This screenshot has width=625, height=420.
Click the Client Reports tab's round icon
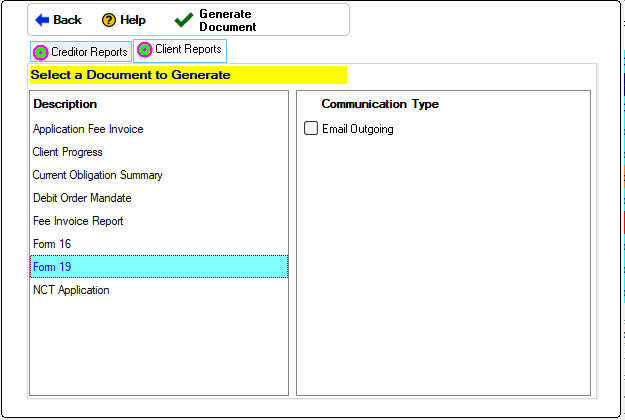click(145, 50)
